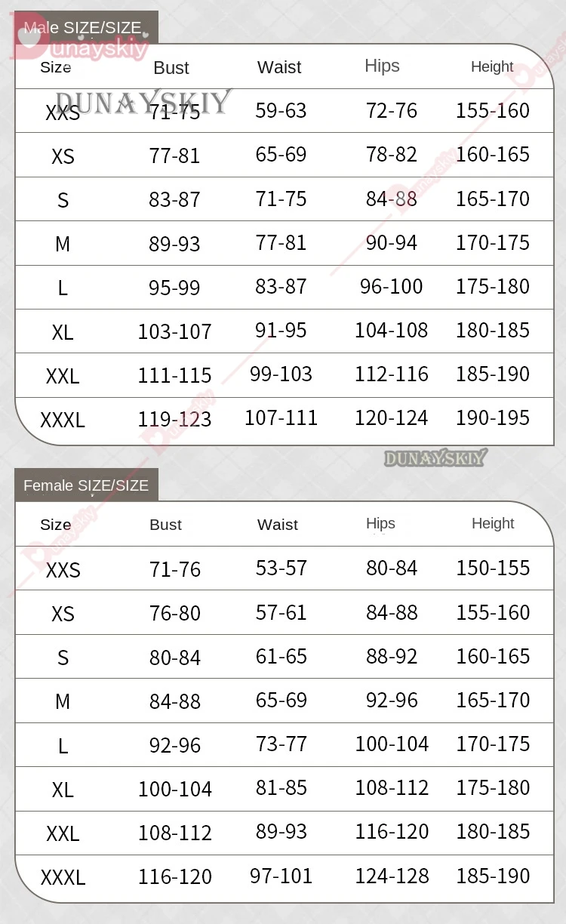The height and width of the screenshot is (924, 566).
Task: Click the DUNAYSKIY text logo between the tables
Action: coord(435,457)
